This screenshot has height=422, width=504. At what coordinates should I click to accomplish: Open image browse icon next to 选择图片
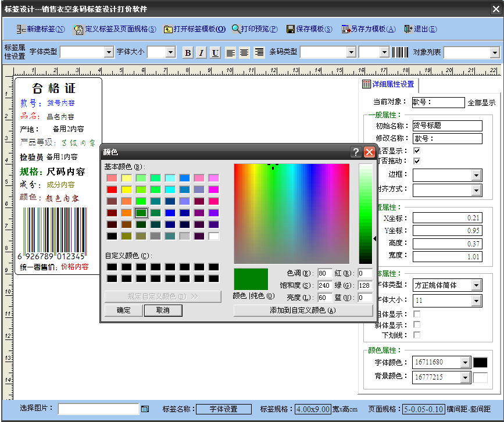click(145, 409)
